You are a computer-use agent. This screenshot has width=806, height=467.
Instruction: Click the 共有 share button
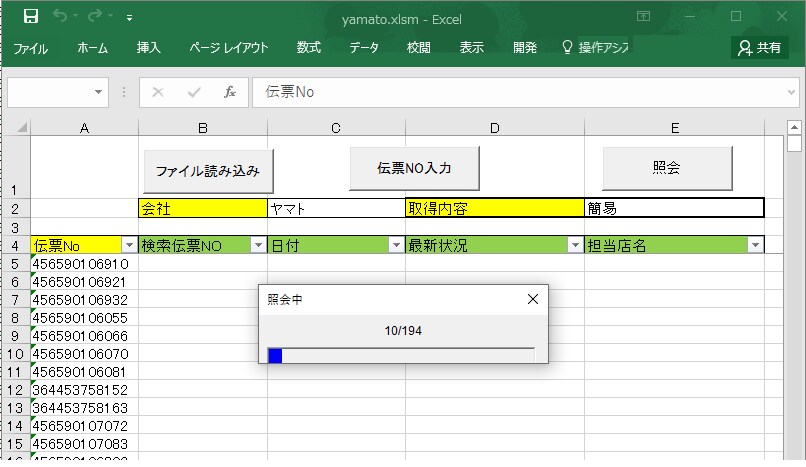760,48
